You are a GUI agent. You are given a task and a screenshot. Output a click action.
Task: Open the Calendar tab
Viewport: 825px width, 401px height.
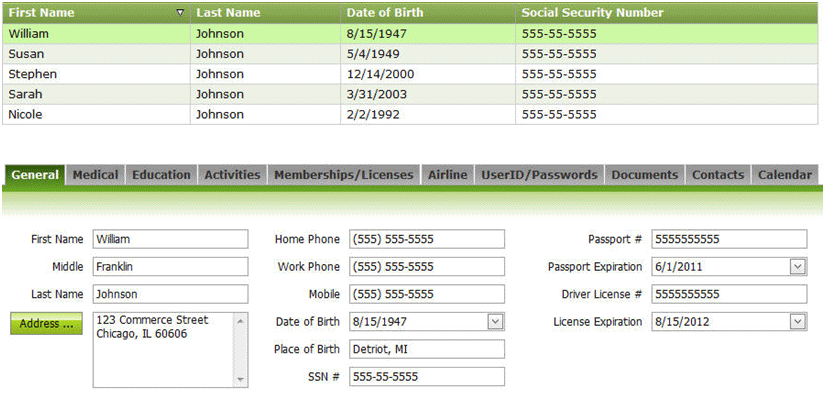pyautogui.click(x=784, y=175)
